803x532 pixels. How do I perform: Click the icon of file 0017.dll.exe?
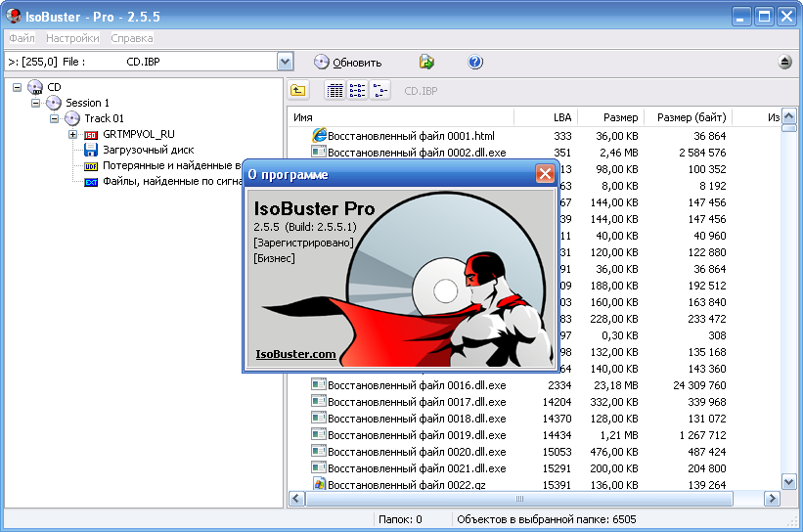(x=319, y=401)
